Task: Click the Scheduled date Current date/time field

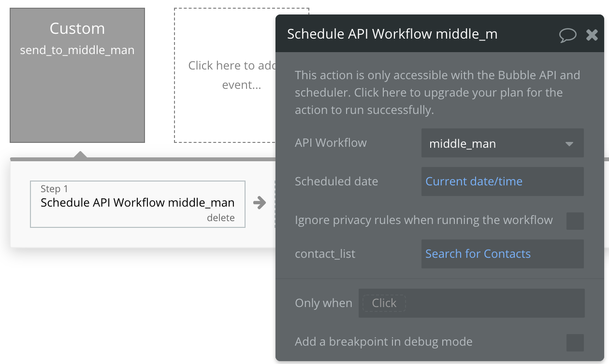Action: 502,182
